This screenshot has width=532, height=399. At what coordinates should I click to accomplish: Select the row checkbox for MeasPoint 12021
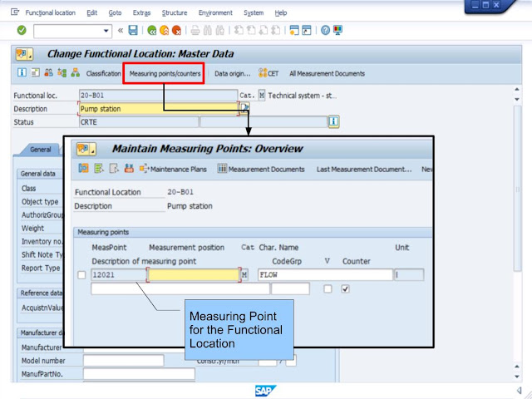point(81,275)
